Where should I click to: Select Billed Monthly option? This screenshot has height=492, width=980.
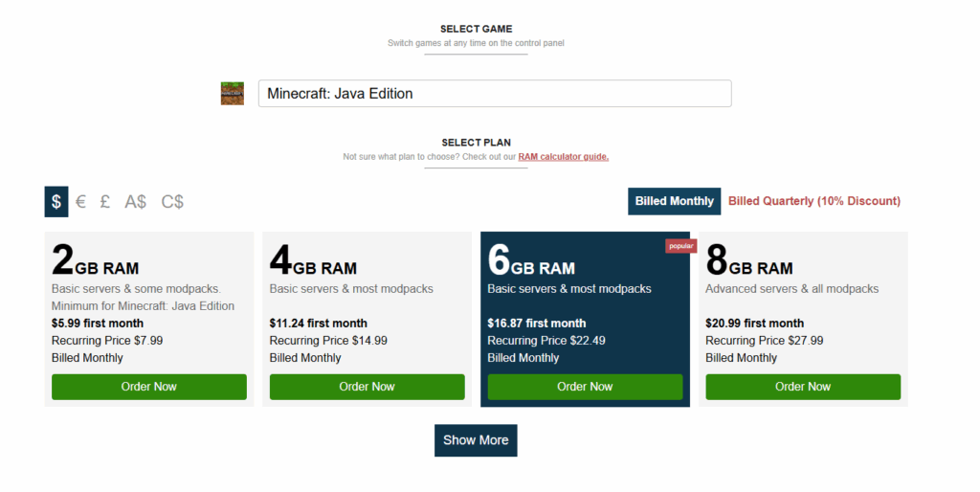point(674,201)
